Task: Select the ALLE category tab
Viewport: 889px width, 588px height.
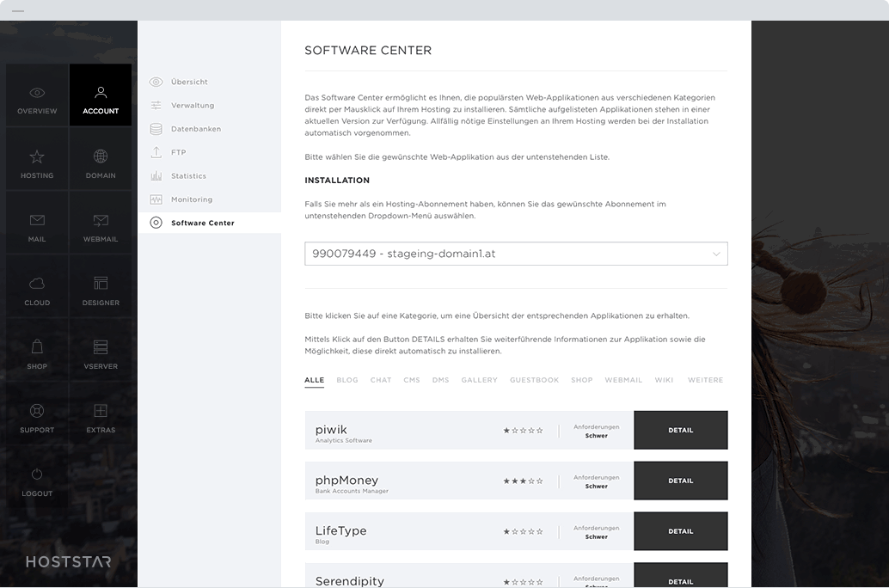Action: pyautogui.click(x=314, y=380)
